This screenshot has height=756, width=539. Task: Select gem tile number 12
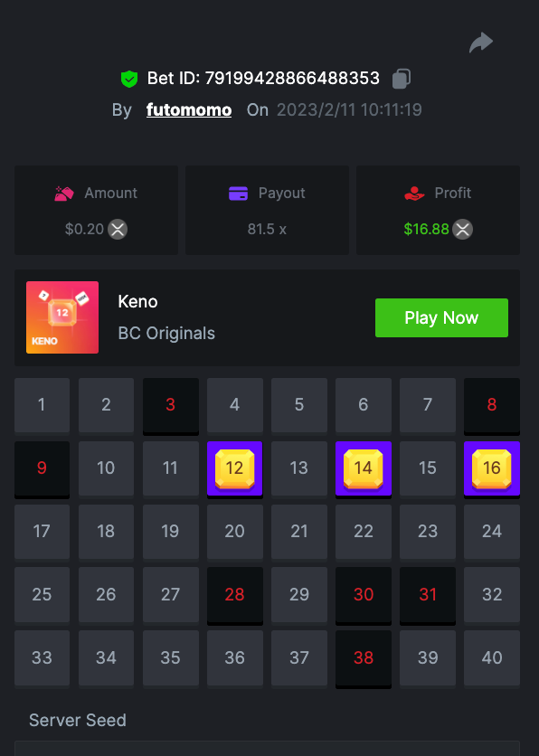click(x=235, y=468)
